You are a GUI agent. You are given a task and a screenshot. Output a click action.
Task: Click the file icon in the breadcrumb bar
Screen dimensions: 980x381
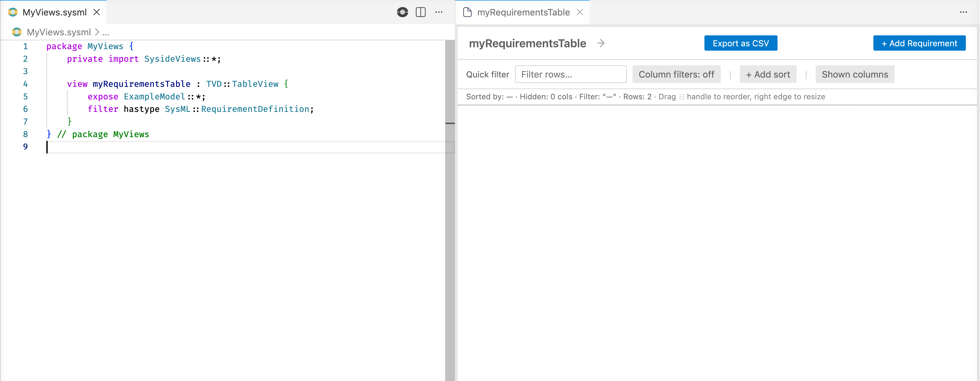point(17,32)
